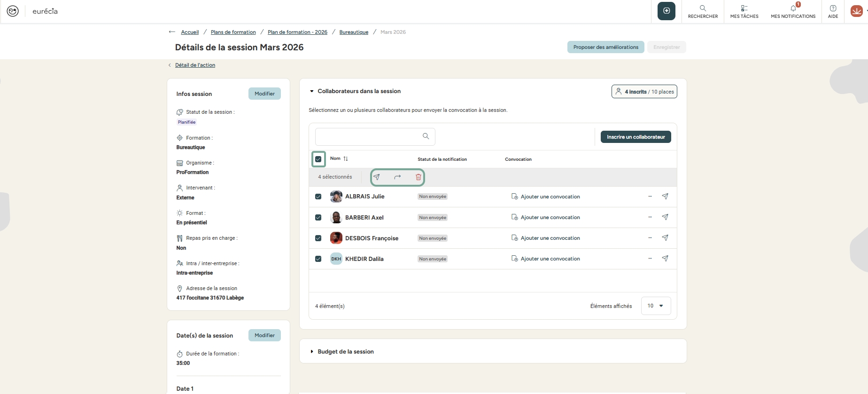Open more options for BARBERI Axel
The width and height of the screenshot is (868, 394).
(x=650, y=217)
